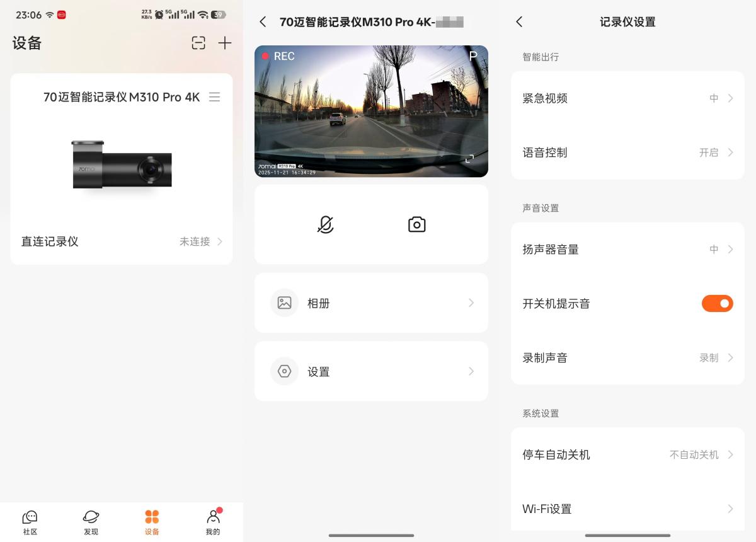The height and width of the screenshot is (542, 756).
Task: Open 直连记录仪 connection row
Action: [122, 241]
